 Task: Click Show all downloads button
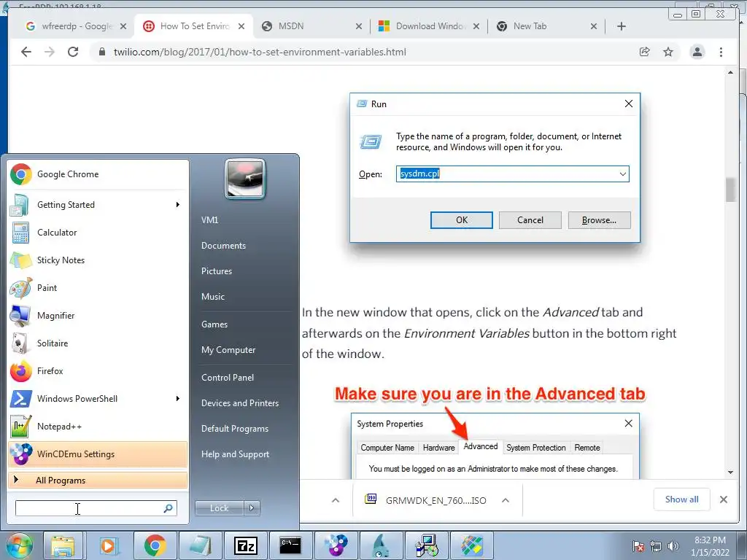[x=682, y=499]
